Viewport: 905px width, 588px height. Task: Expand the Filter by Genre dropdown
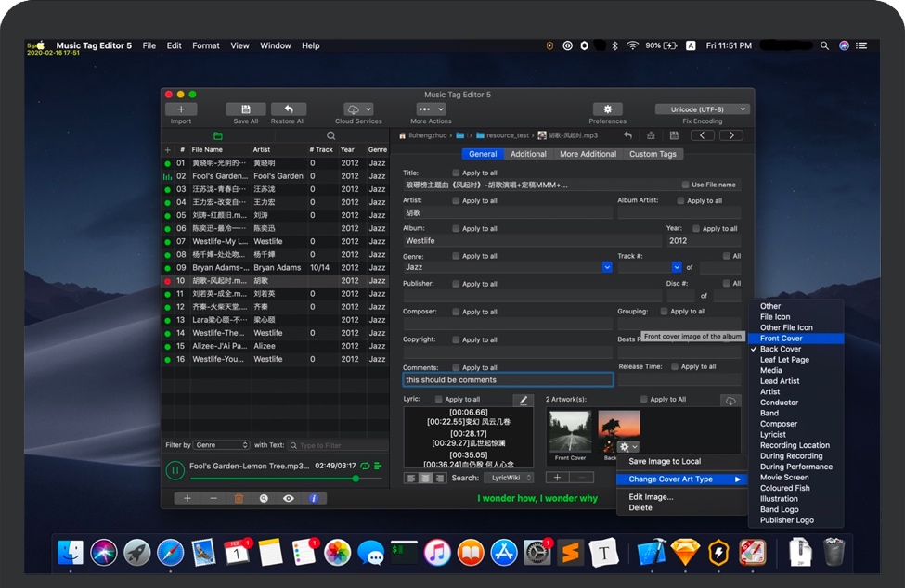(222, 445)
